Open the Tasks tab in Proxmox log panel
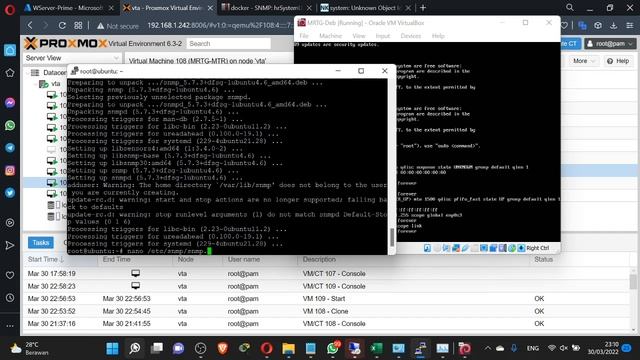 click(x=40, y=242)
